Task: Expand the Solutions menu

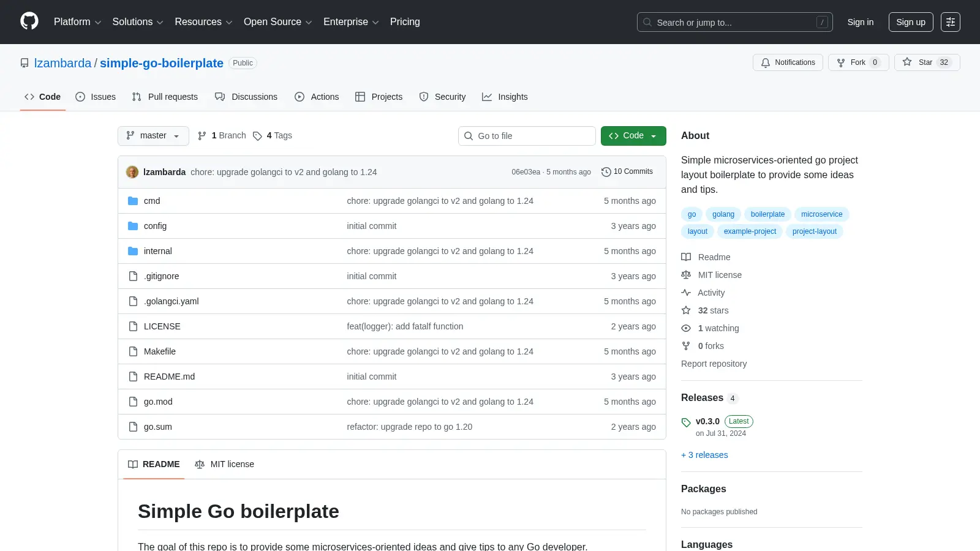Action: 138,22
